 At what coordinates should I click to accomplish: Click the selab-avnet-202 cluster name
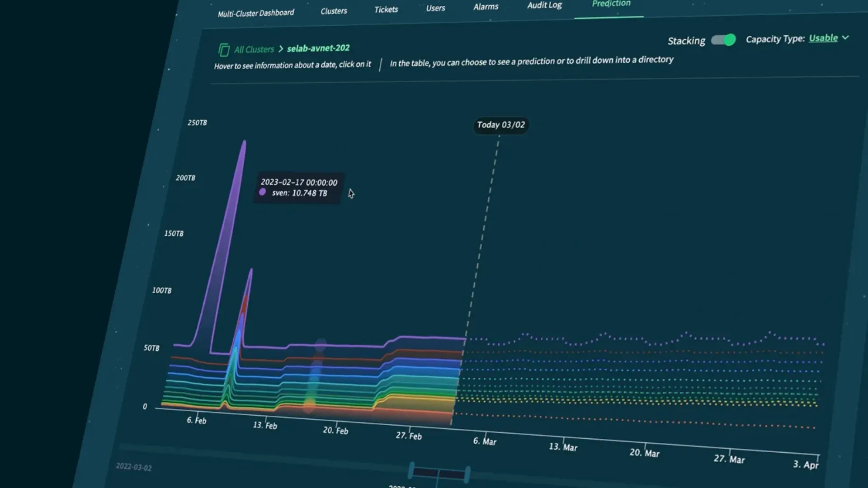click(319, 48)
